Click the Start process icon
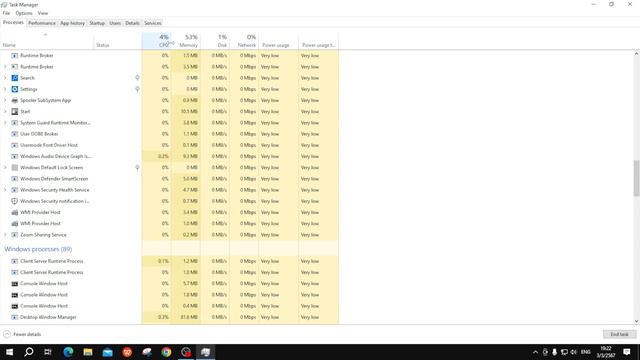This screenshot has height=360, width=640. click(15, 111)
